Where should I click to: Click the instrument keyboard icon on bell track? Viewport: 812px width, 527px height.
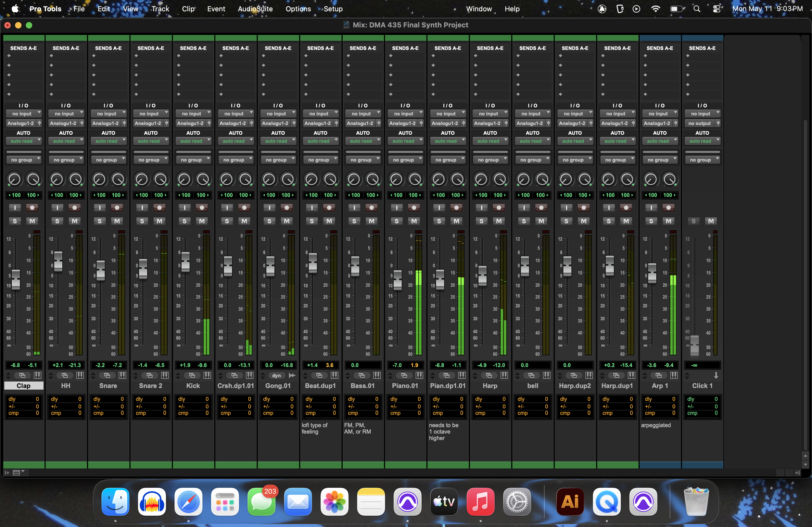pyautogui.click(x=547, y=375)
